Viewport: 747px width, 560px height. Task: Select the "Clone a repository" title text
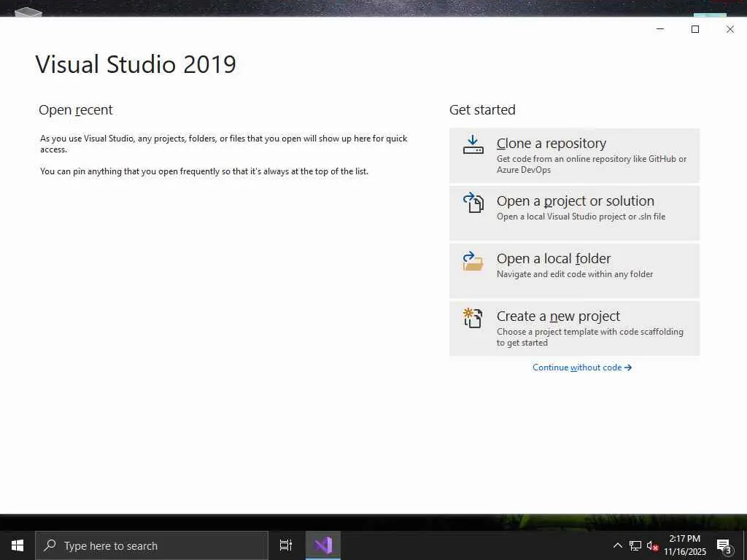point(551,144)
